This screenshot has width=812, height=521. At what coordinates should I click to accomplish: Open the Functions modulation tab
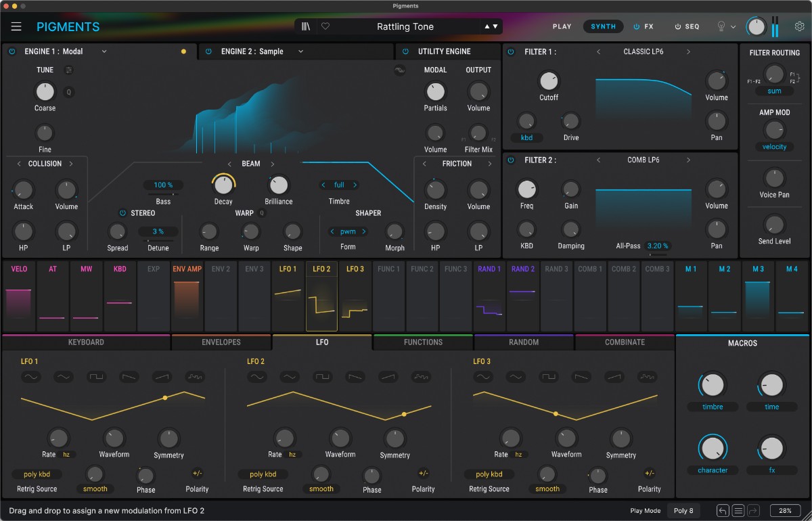coord(423,342)
